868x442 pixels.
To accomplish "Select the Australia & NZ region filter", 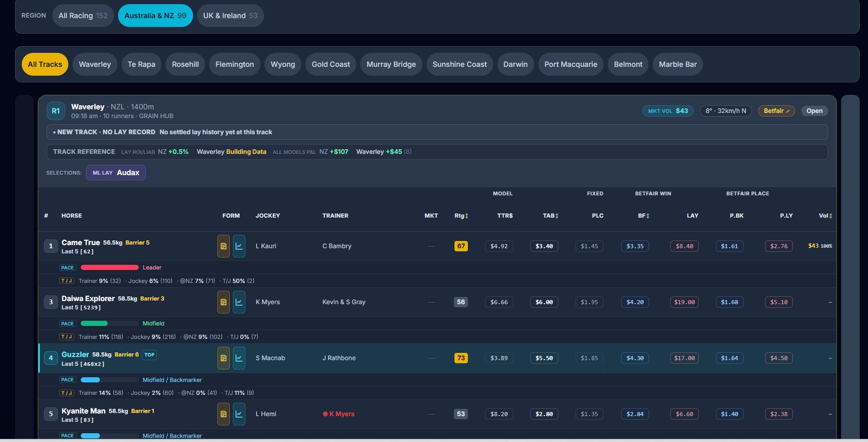I will [155, 16].
